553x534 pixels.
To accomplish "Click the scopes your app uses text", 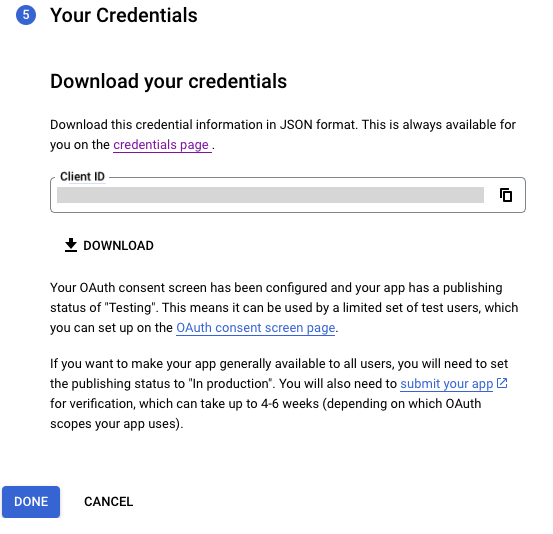I will tap(116, 424).
